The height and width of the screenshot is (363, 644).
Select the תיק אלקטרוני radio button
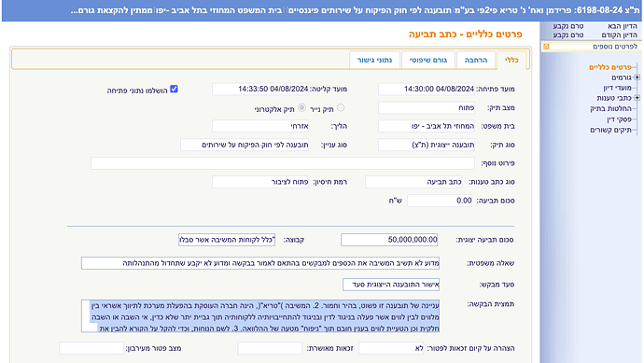301,107
